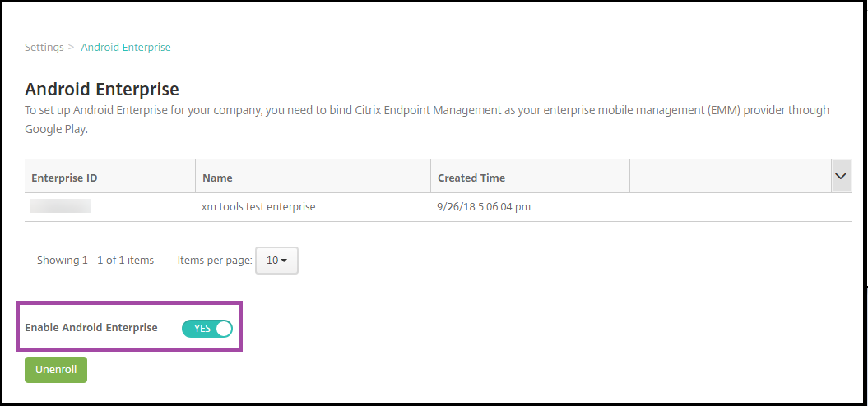Click the Enable Android Enterprise label
The width and height of the screenshot is (868, 406).
[91, 328]
